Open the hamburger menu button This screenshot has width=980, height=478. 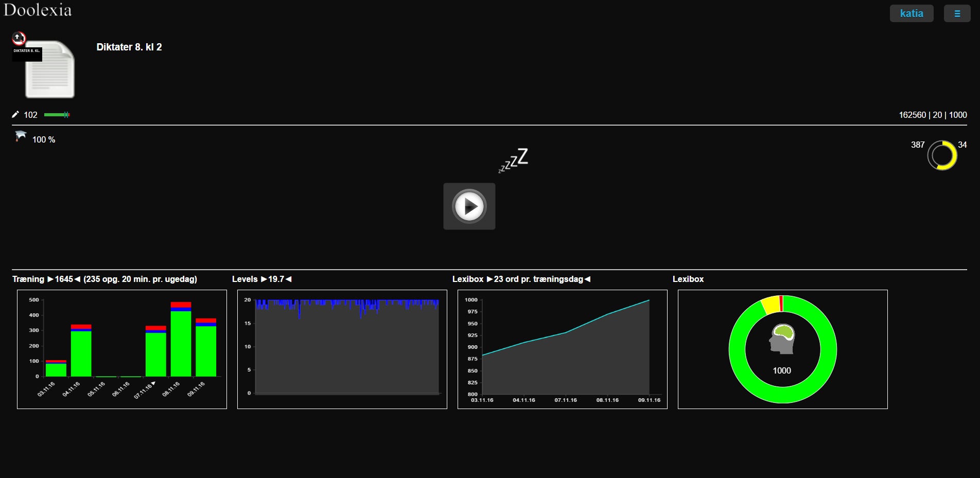[x=957, y=13]
